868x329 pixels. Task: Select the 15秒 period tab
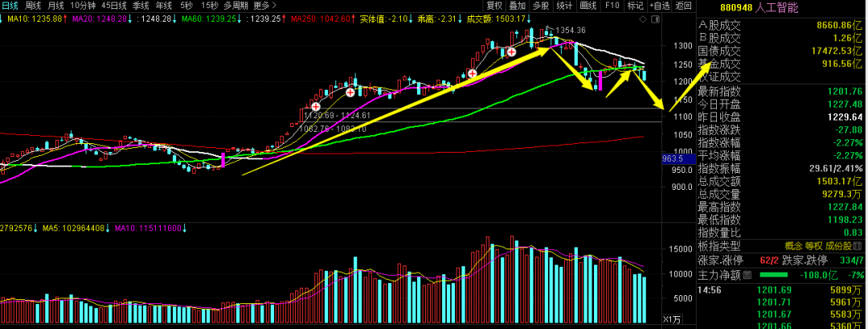tap(209, 6)
